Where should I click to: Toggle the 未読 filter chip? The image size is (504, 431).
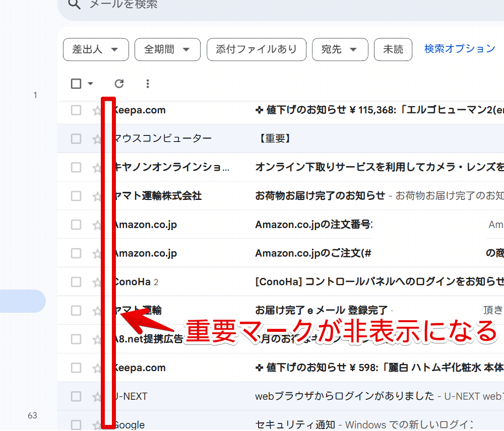click(x=393, y=49)
